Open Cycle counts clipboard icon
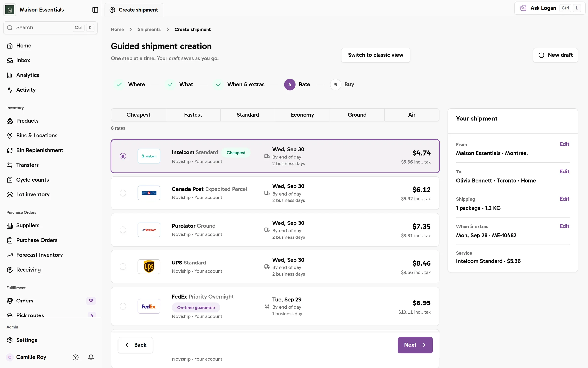Viewport: 588px width, 368px height. (10, 180)
